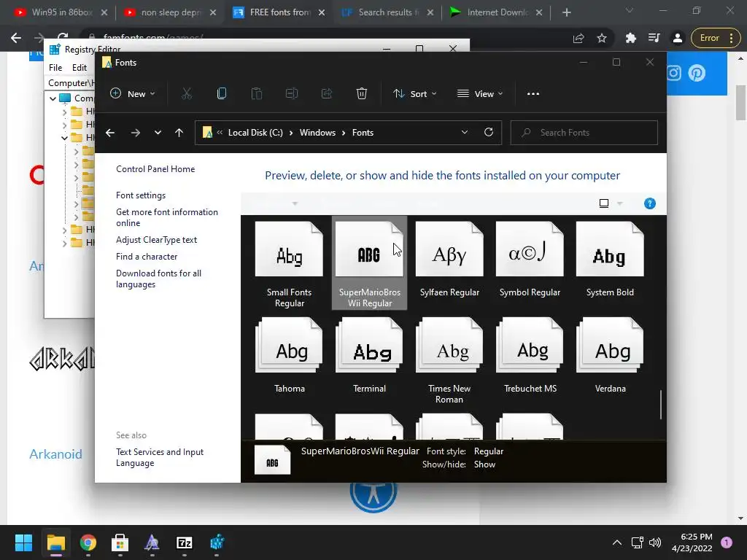Select the Verdana font family
Screen dimensions: 747x560
coord(610,355)
